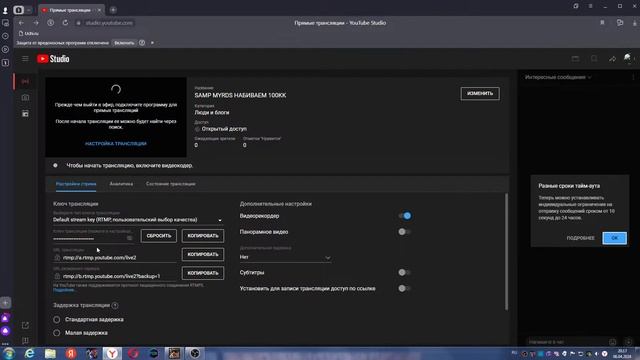Click the stream settings vertical scrollbar
640x360 pixels.
(507, 251)
